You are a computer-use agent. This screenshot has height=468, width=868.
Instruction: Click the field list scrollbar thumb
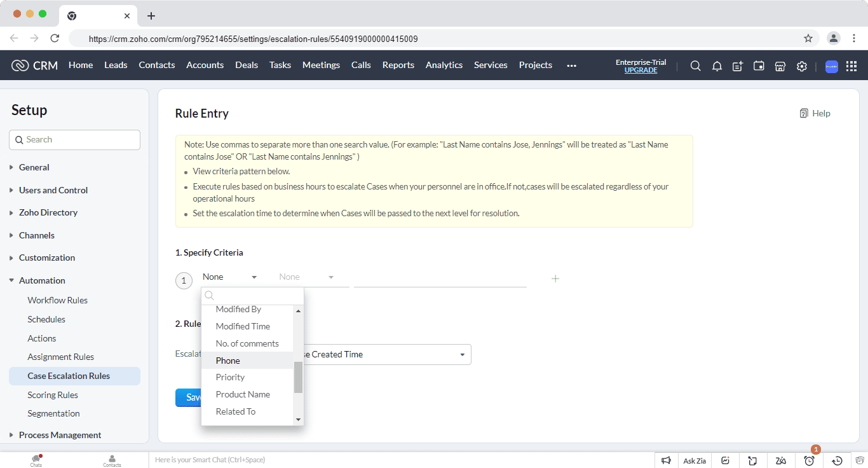(x=298, y=378)
